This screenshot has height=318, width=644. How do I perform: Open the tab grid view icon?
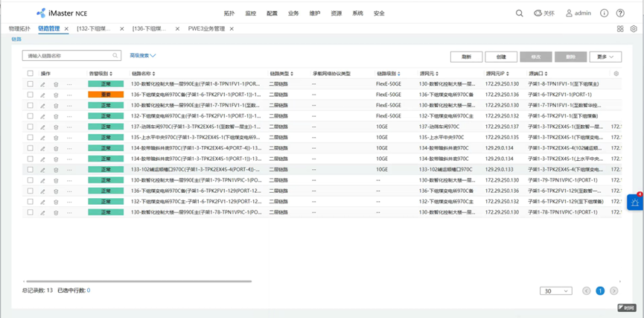(x=620, y=29)
